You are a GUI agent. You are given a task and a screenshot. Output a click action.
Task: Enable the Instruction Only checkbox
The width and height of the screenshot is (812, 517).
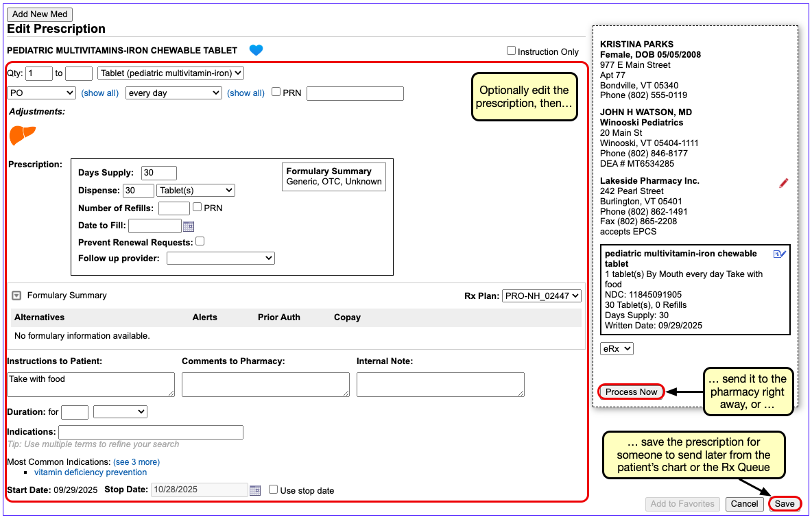pyautogui.click(x=511, y=51)
